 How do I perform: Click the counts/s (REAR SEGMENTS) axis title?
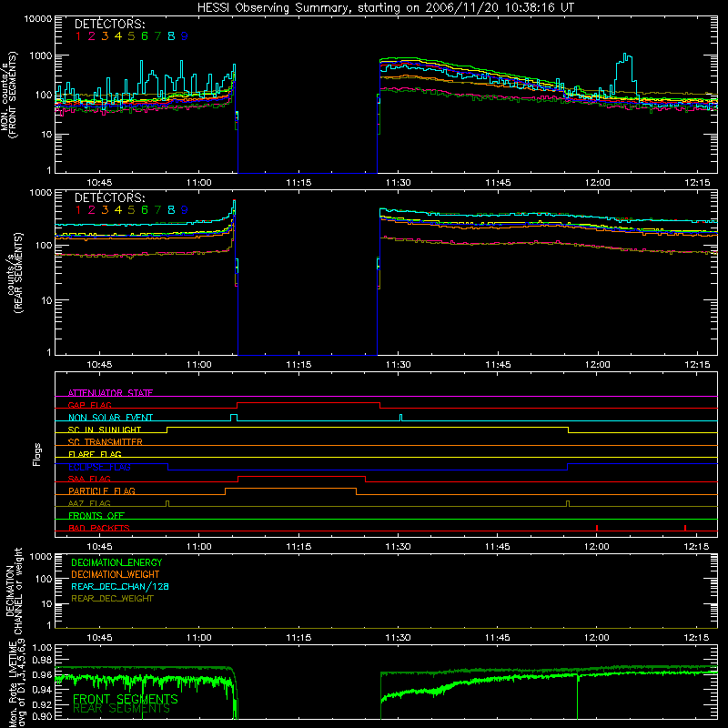(14, 273)
